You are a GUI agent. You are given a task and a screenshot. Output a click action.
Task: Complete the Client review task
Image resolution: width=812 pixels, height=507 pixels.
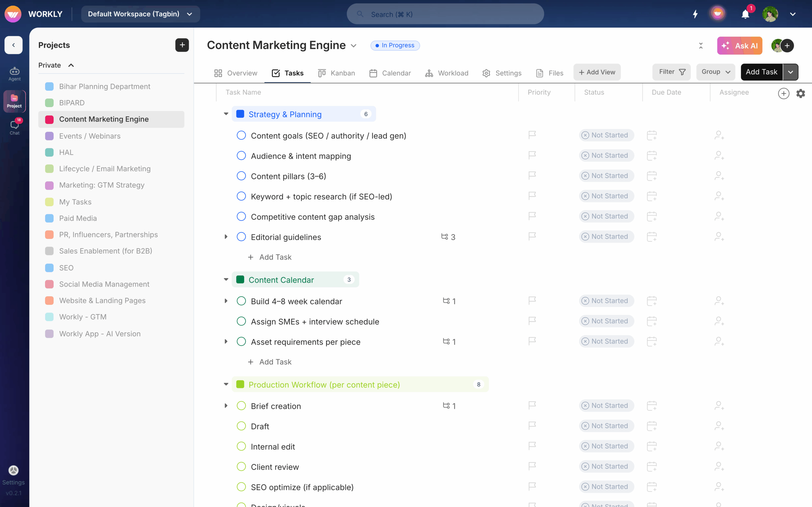pyautogui.click(x=241, y=466)
